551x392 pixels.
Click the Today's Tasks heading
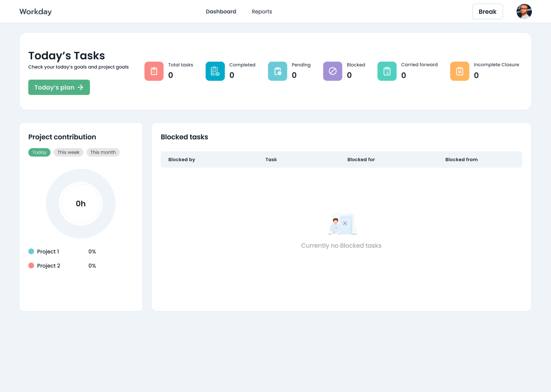coord(67,56)
